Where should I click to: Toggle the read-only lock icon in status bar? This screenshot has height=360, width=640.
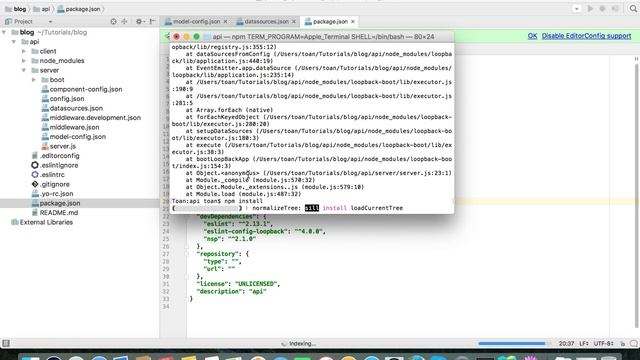pyautogui.click(x=622, y=344)
